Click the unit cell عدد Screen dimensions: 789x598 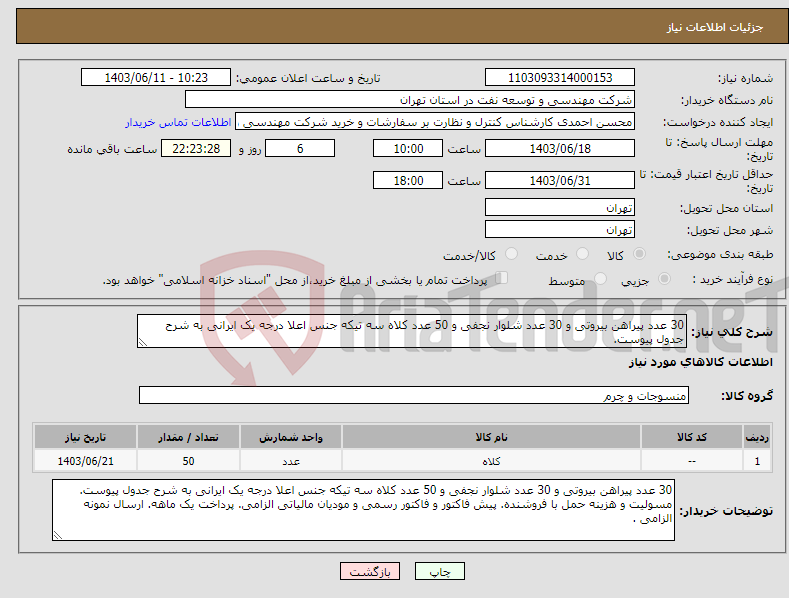point(291,461)
